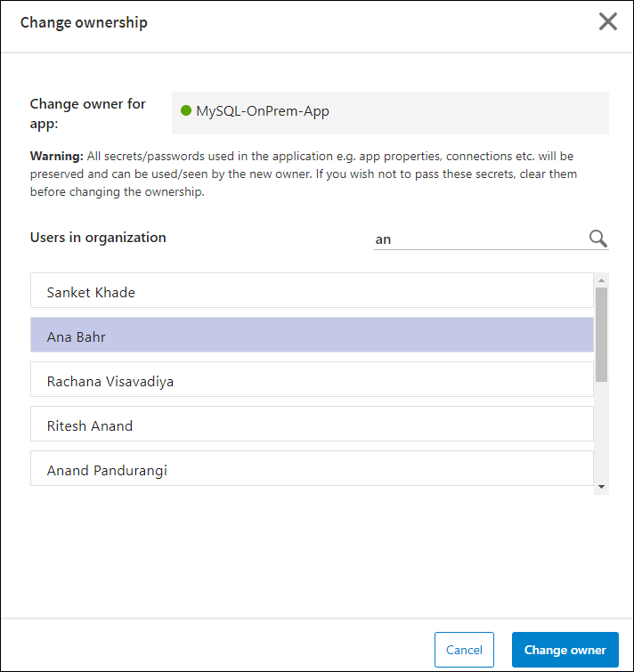The image size is (634, 672).
Task: Select Ritesh Anand in the users list
Action: [312, 425]
